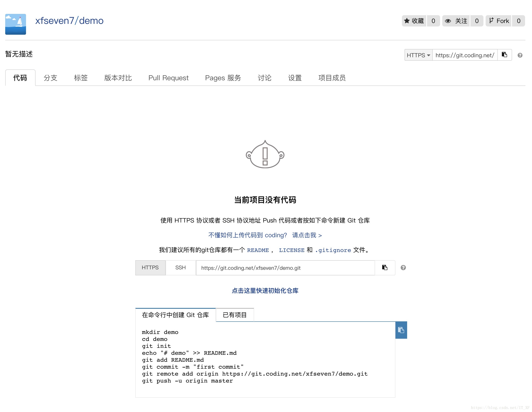
Task: Click the 'git remote add origin' command line
Action: pos(255,374)
